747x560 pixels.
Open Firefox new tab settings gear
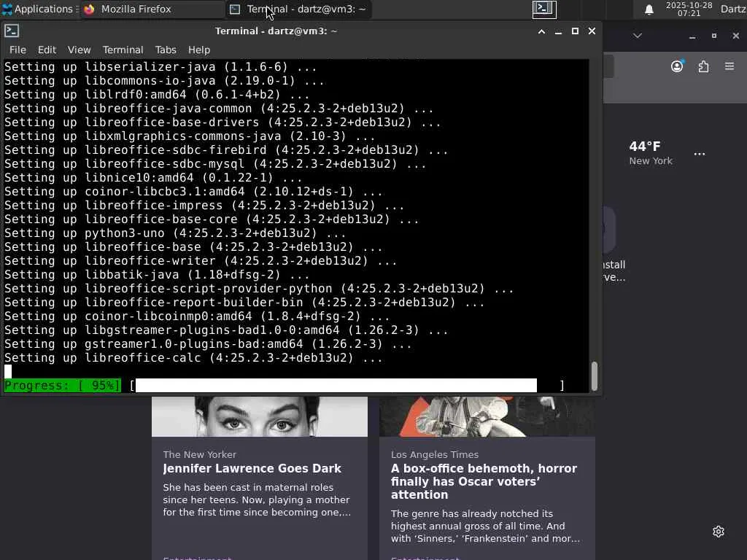719,532
